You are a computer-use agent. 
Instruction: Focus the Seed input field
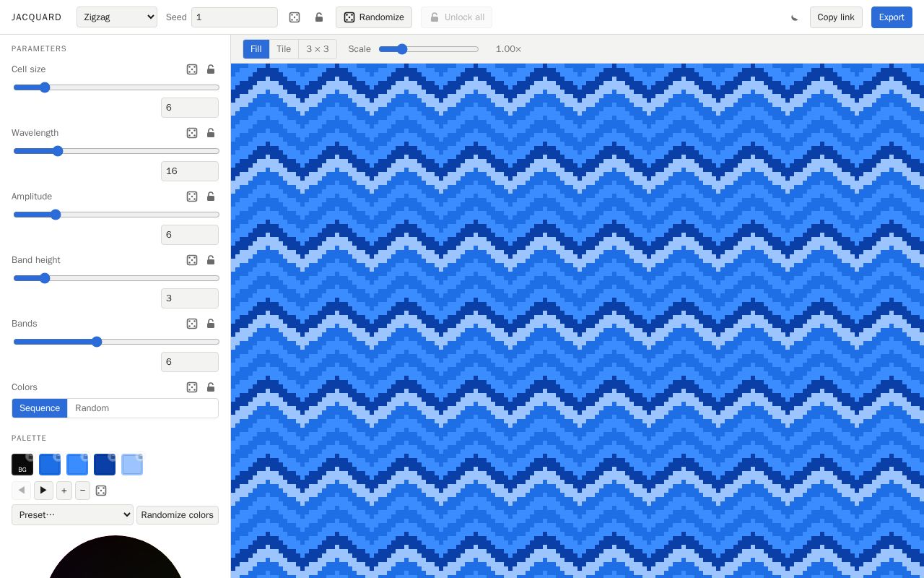click(235, 17)
